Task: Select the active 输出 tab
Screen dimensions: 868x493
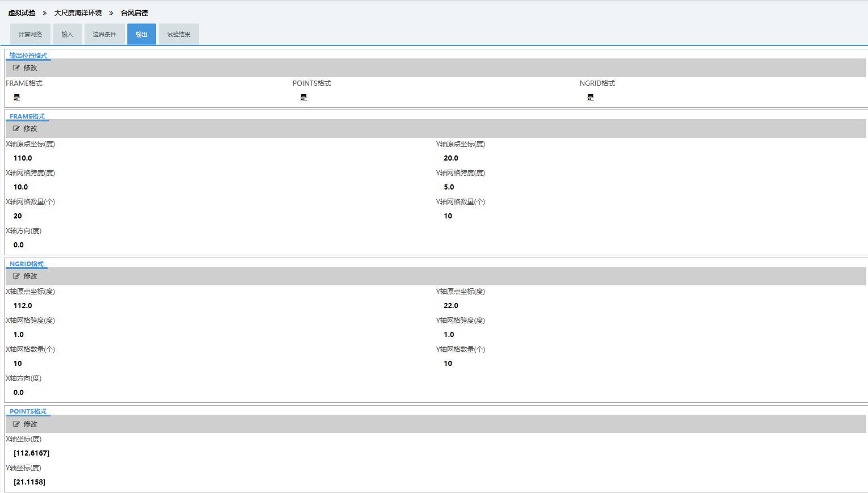Action: [x=141, y=35]
